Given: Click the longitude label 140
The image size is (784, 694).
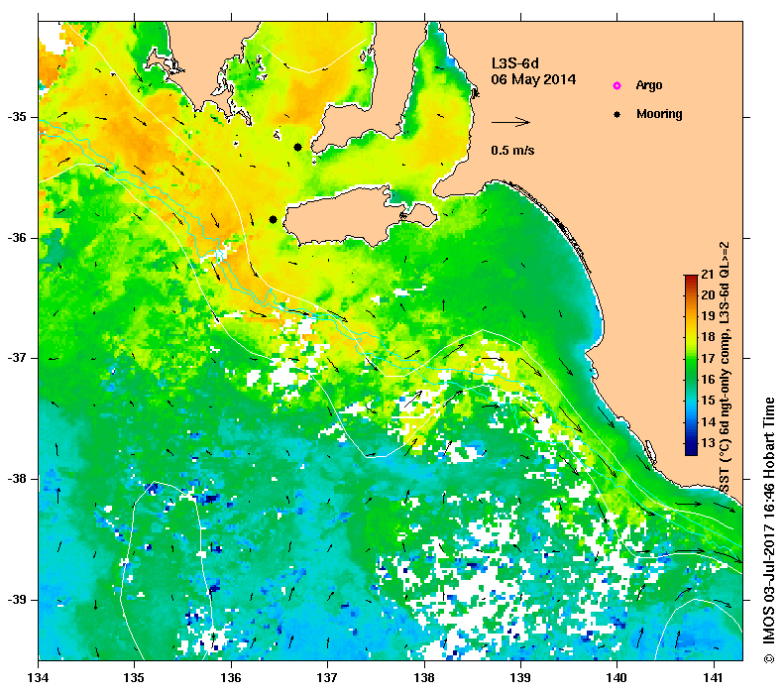Looking at the screenshot, I should 616,677.
